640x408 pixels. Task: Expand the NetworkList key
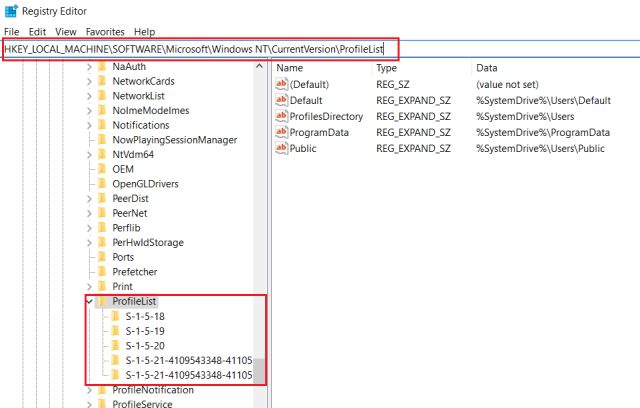[x=89, y=96]
